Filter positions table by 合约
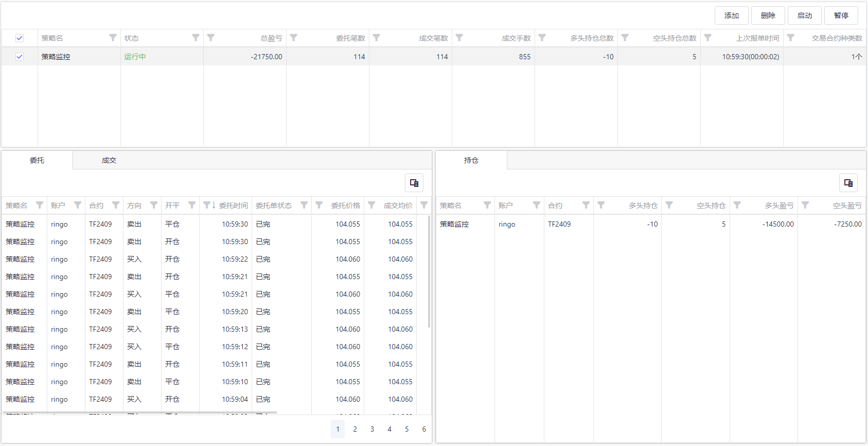The image size is (868, 446). tap(586, 205)
